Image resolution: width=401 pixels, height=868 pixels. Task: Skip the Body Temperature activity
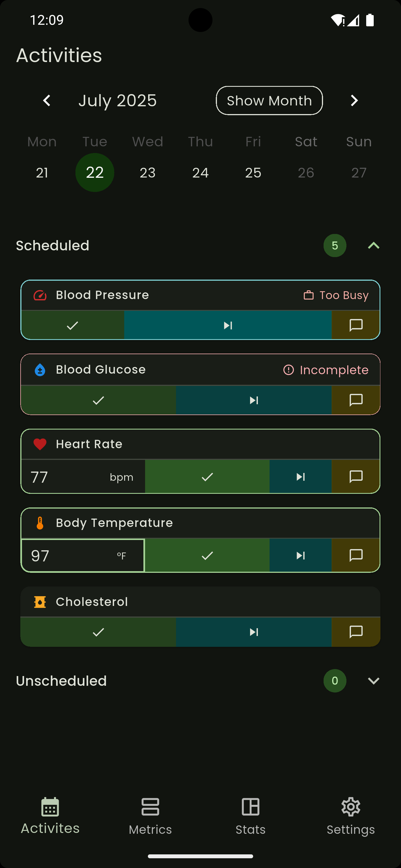coord(300,555)
